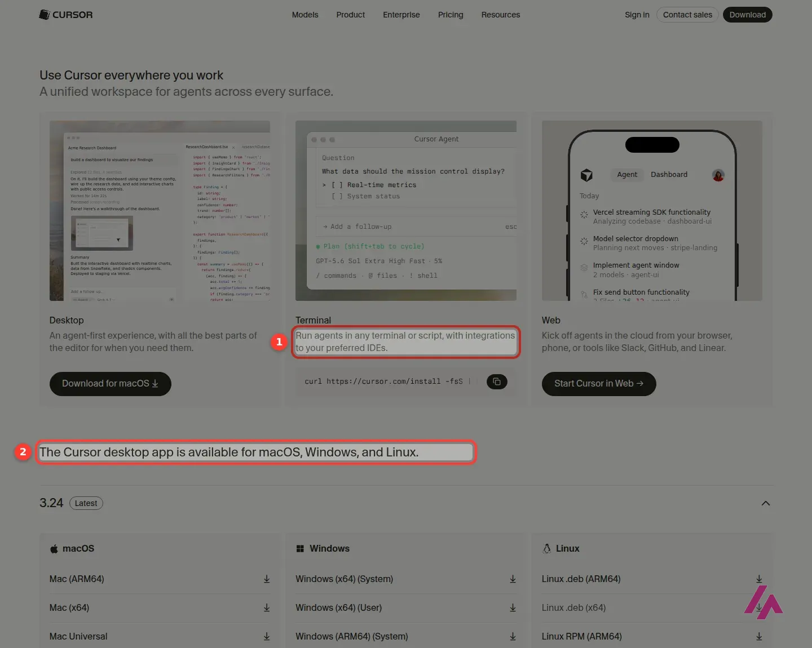The height and width of the screenshot is (648, 812).
Task: Click Start Cursor in Web button
Action: point(599,384)
